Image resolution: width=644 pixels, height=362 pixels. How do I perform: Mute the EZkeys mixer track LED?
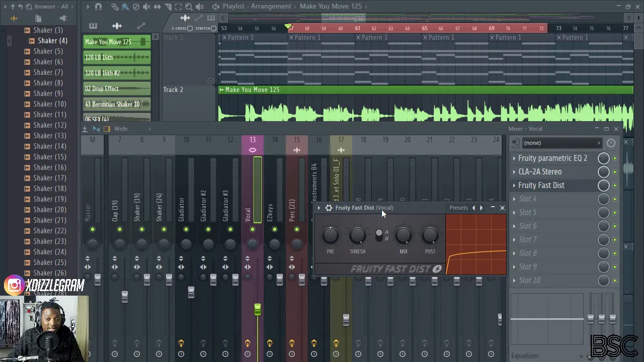[x=275, y=230]
